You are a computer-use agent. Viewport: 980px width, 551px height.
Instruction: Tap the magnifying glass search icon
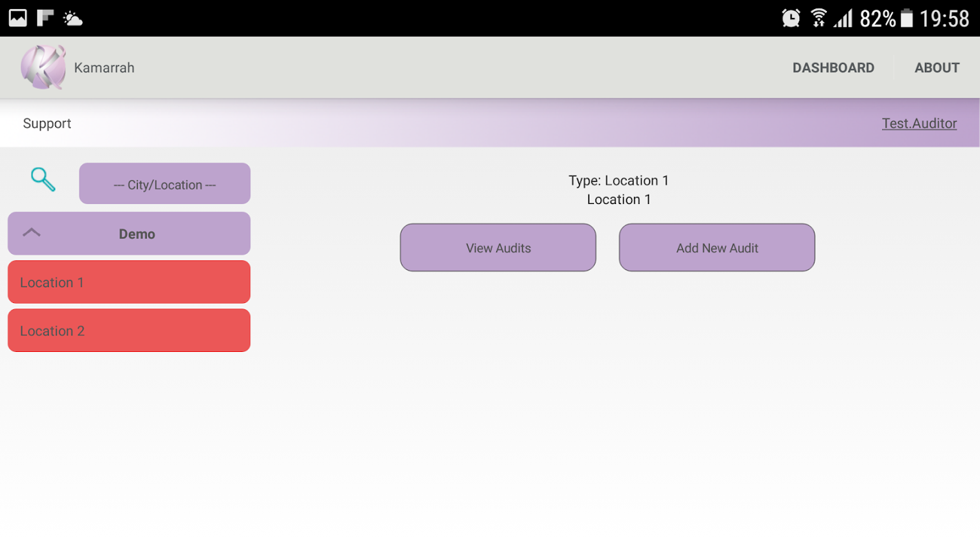pyautogui.click(x=43, y=180)
